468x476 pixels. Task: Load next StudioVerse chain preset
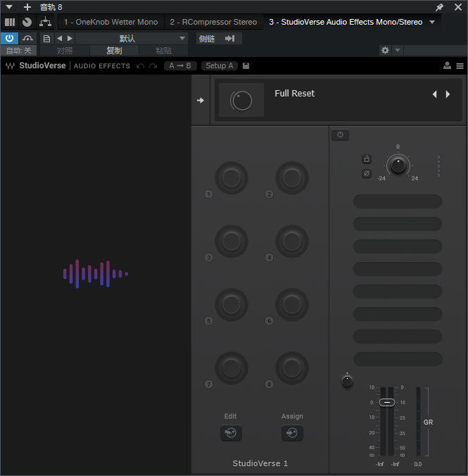448,94
